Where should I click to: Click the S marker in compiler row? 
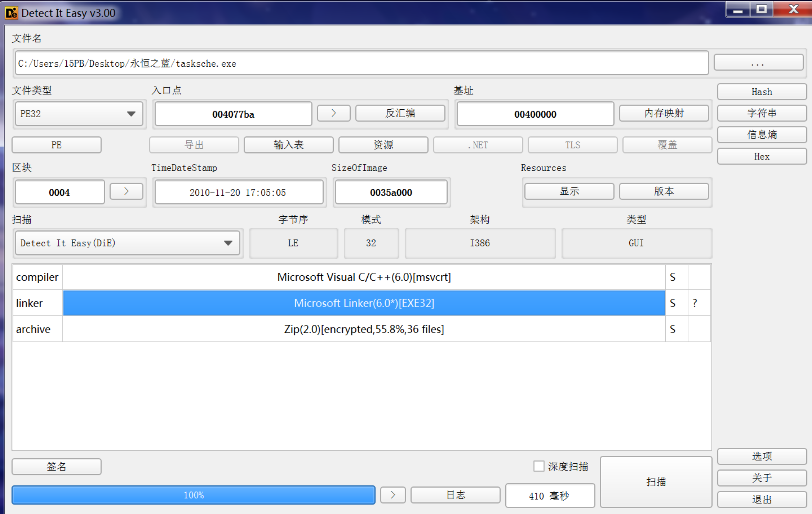(x=672, y=277)
